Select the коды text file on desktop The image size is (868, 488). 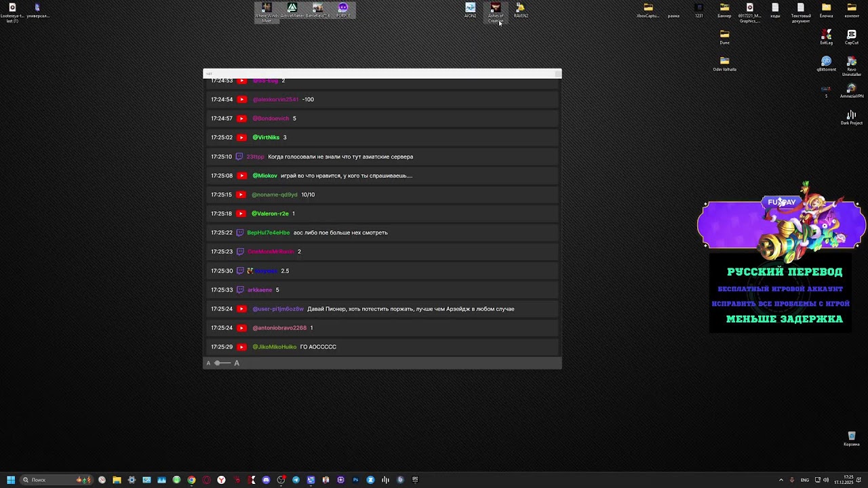[775, 10]
